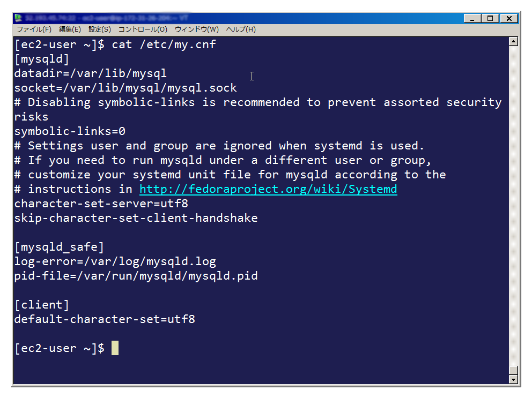Open the コントロール(O) menu
532x398 pixels.
click(143, 29)
